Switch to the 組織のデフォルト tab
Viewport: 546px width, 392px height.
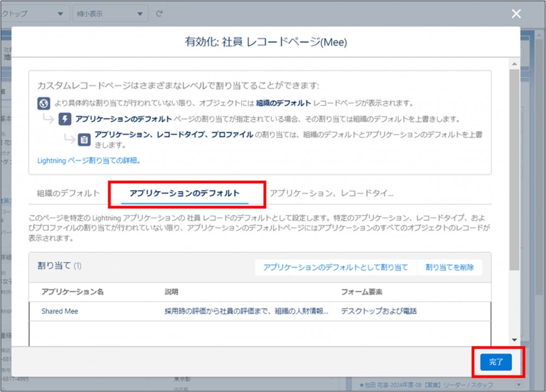[68, 193]
